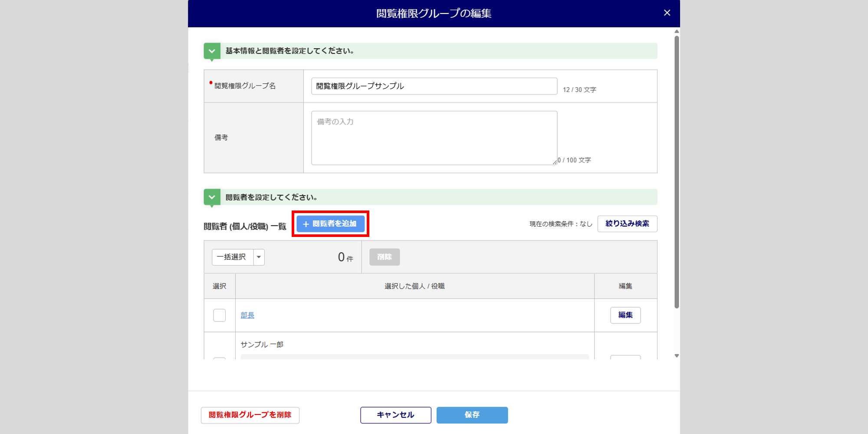Image resolution: width=868 pixels, height=434 pixels.
Task: Click the scrollbar up arrow
Action: point(677,32)
